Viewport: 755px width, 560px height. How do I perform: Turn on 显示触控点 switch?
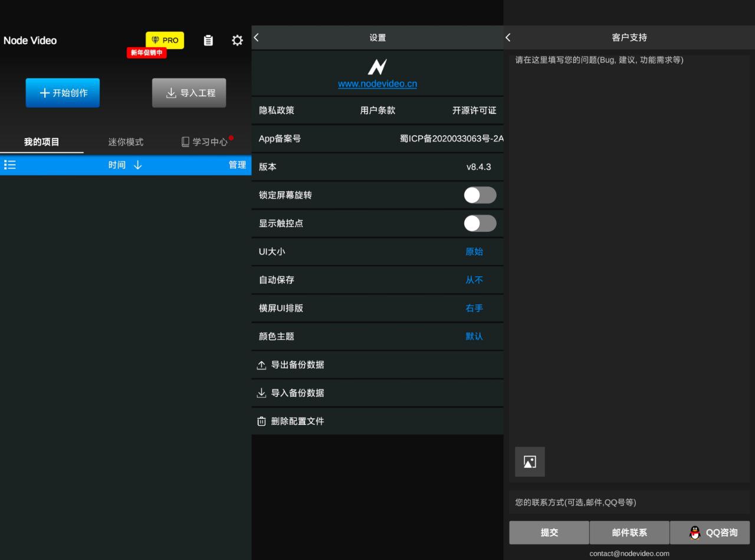pos(480,223)
